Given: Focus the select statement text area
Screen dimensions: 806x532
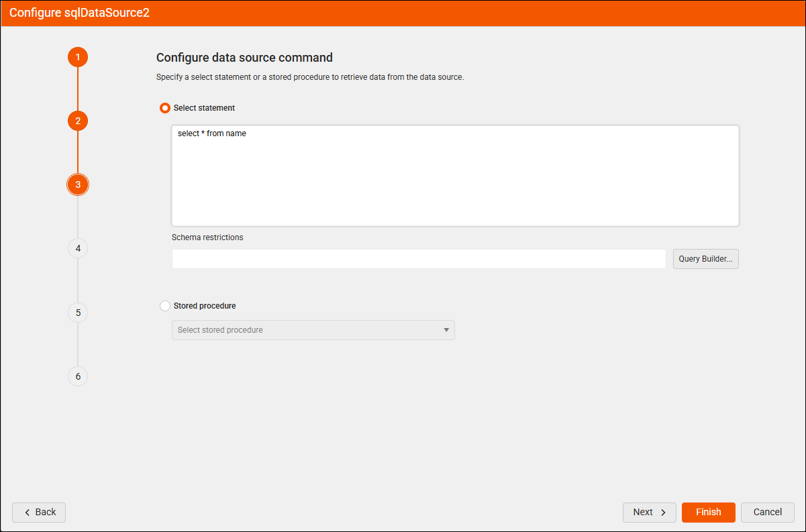Looking at the screenshot, I should 456,176.
